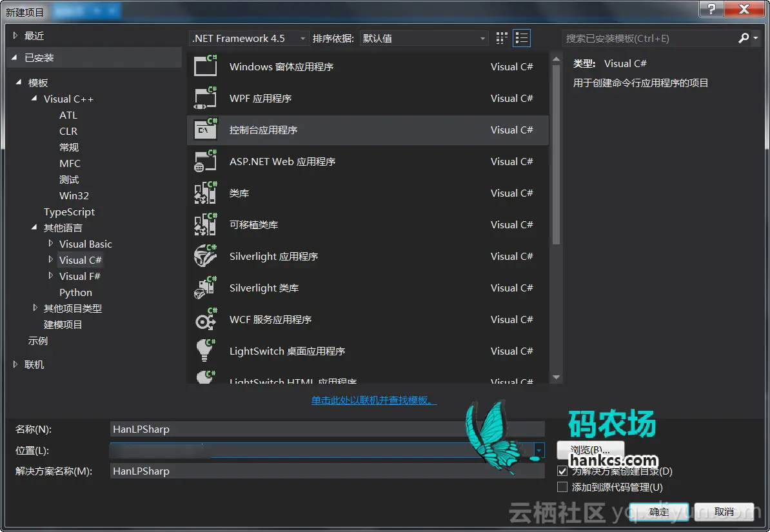Click the ASP.NET Web 应用程序 icon
This screenshot has height=532, width=770.
[x=205, y=161]
